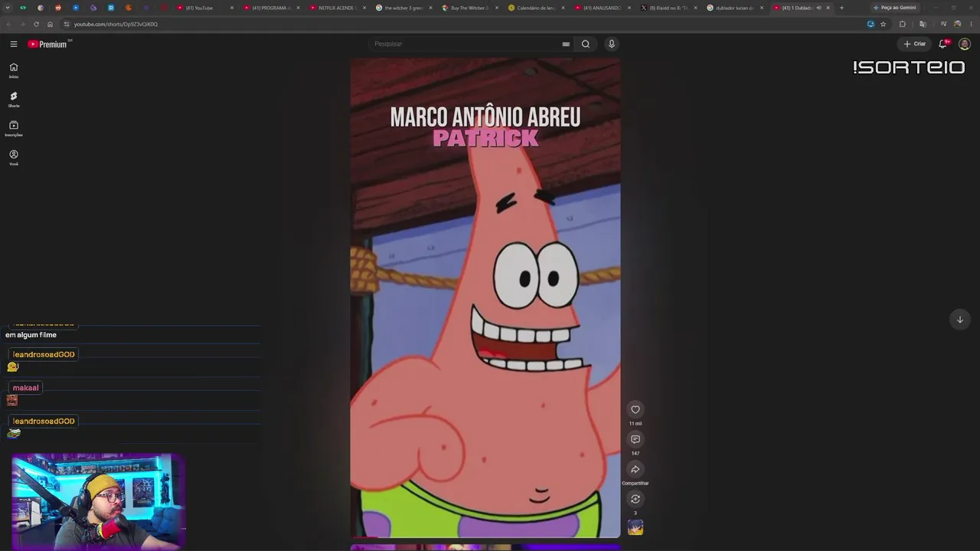Open the YouTube account avatar menu
This screenshot has width=980, height=551.
(x=965, y=44)
